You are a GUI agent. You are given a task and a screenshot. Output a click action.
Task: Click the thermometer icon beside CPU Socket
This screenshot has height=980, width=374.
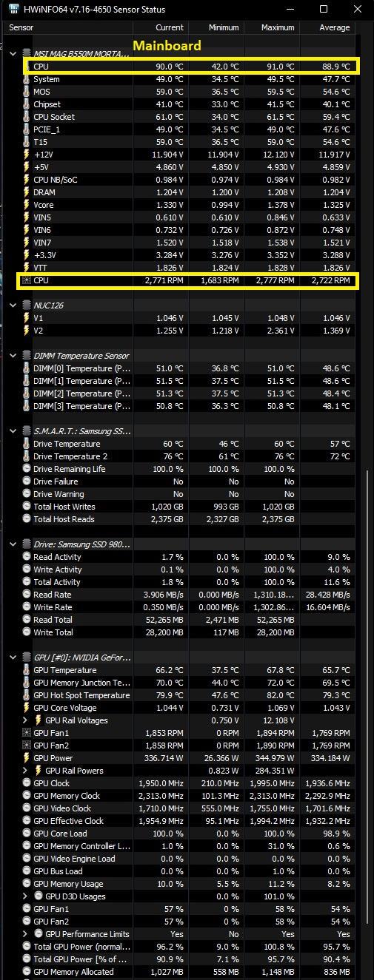pyautogui.click(x=27, y=117)
